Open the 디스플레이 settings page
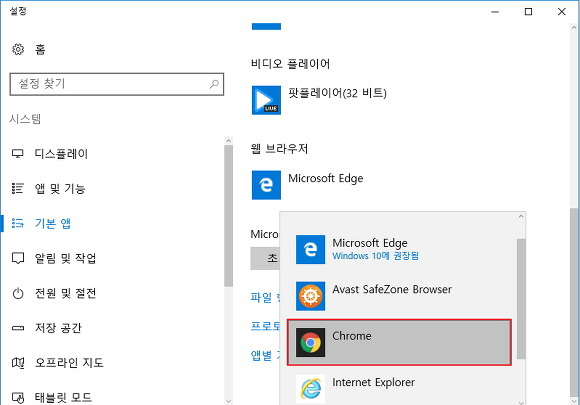This screenshot has height=405, width=580. [x=61, y=153]
